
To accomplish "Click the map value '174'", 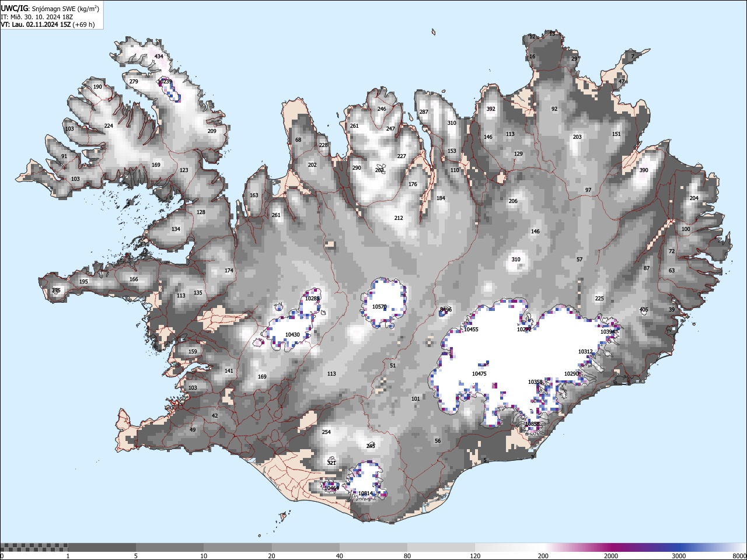I will coord(229,271).
